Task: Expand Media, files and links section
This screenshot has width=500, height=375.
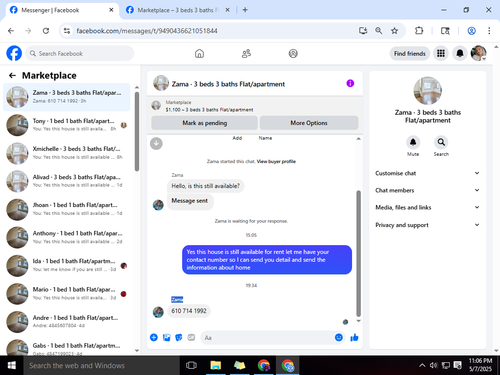Action: click(x=428, y=207)
